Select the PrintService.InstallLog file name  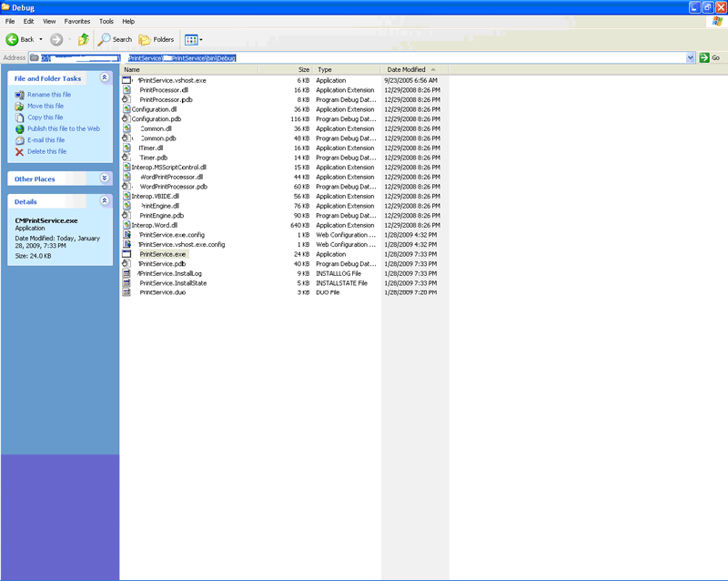(x=170, y=273)
